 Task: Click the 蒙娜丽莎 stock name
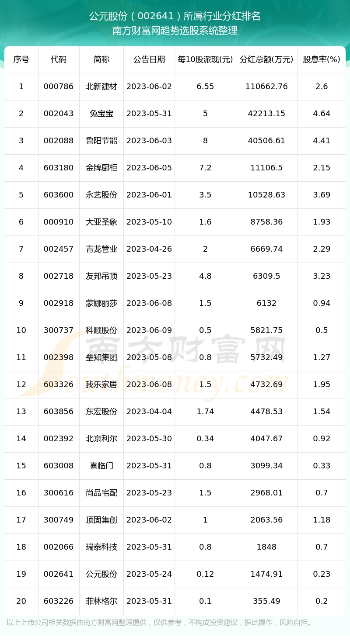click(101, 303)
